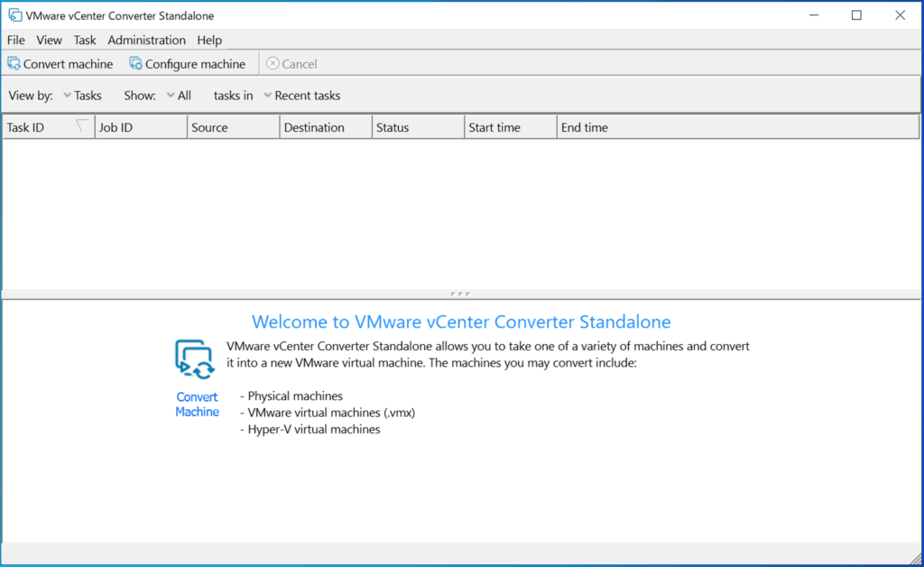Click the Configure machine toolbar icon
The height and width of the screenshot is (567, 924).
(136, 64)
